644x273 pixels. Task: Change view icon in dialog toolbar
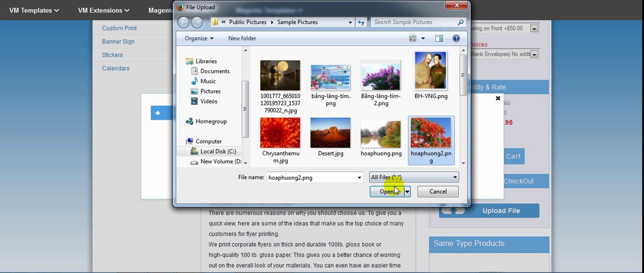tap(412, 38)
